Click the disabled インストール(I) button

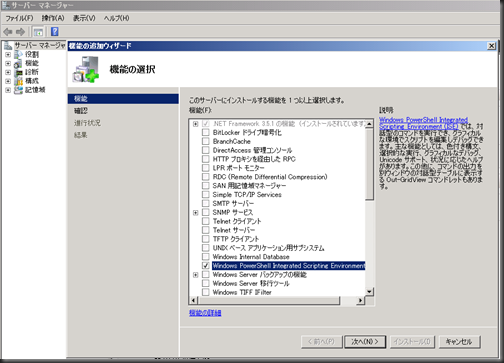coord(412,342)
